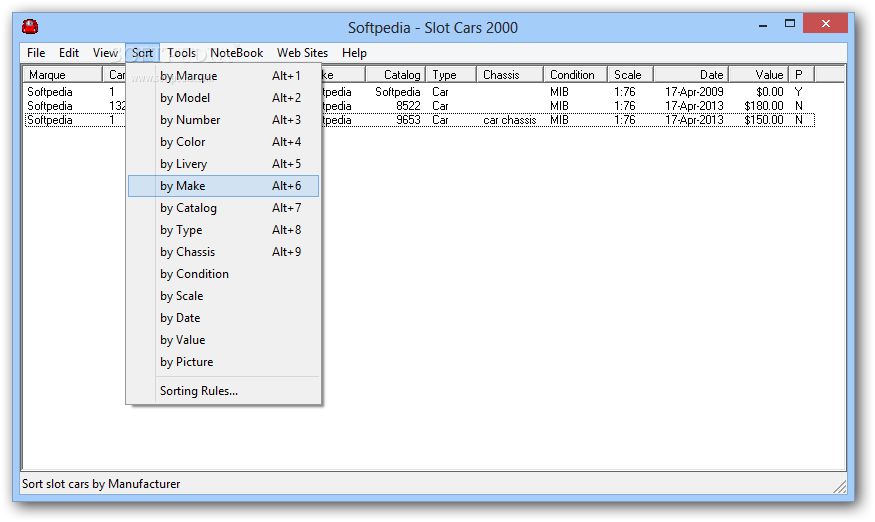This screenshot has height=522, width=875.
Task: Click the Value column header
Action: (759, 75)
